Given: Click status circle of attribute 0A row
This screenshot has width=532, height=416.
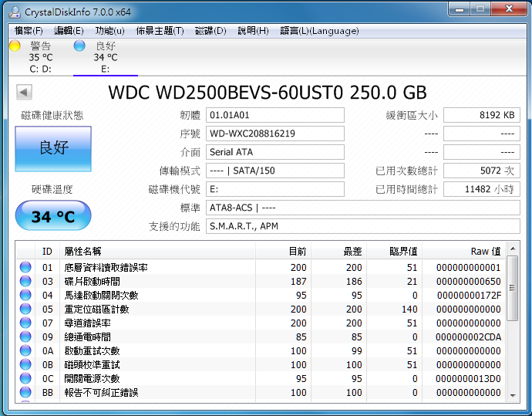Looking at the screenshot, I should (x=25, y=351).
